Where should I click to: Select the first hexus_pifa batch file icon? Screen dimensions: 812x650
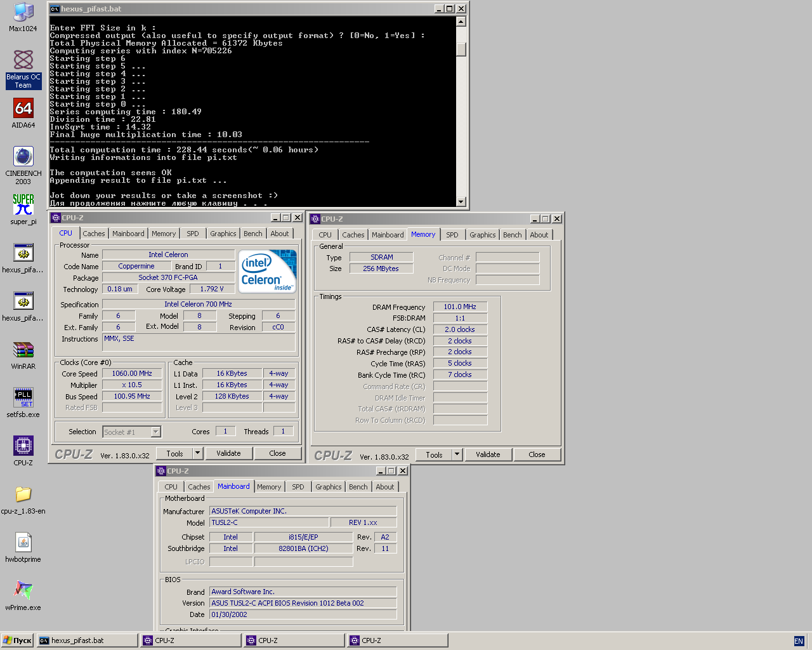tap(23, 258)
